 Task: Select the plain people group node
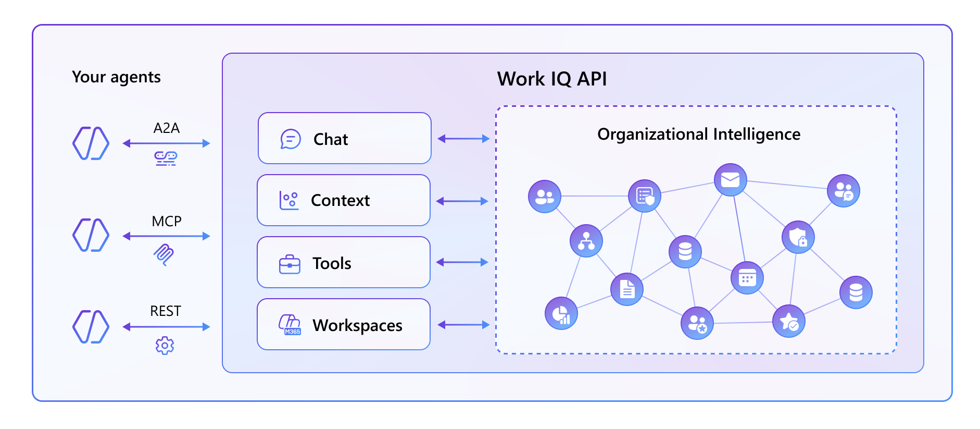545,197
